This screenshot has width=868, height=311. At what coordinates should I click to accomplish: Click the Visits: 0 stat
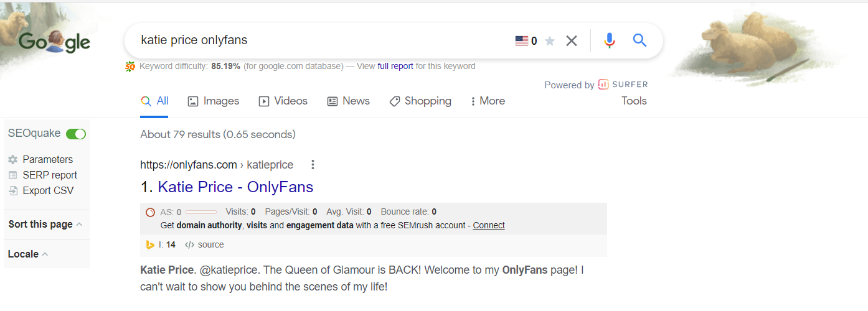[x=240, y=212]
